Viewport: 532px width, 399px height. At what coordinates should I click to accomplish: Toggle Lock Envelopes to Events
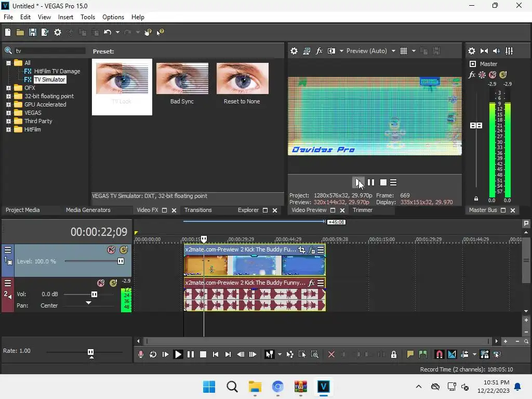pyautogui.click(x=485, y=354)
